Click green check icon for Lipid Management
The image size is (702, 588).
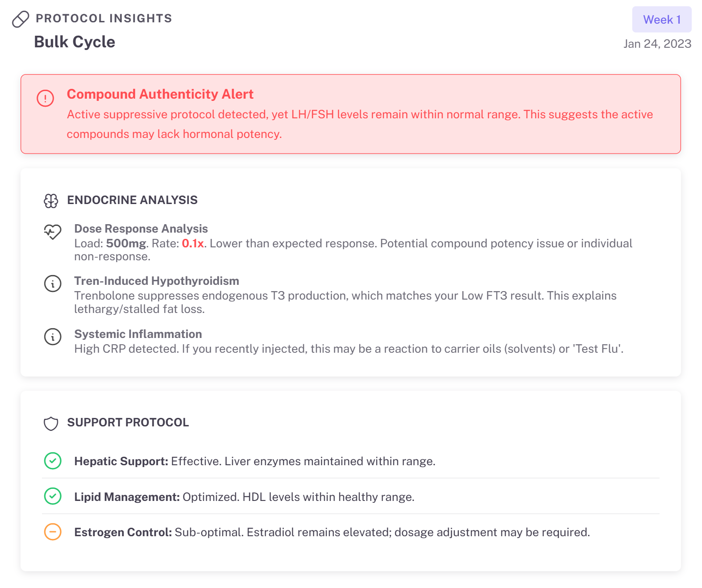53,496
